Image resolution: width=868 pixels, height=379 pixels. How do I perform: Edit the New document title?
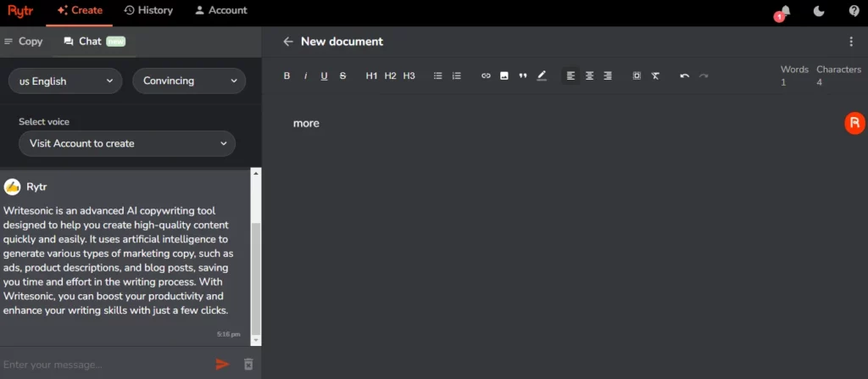point(342,42)
